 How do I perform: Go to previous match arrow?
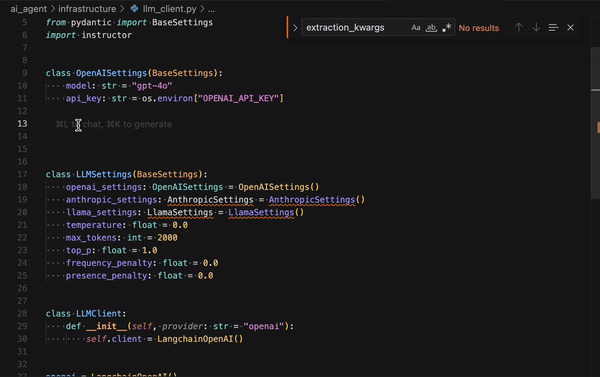tap(518, 28)
